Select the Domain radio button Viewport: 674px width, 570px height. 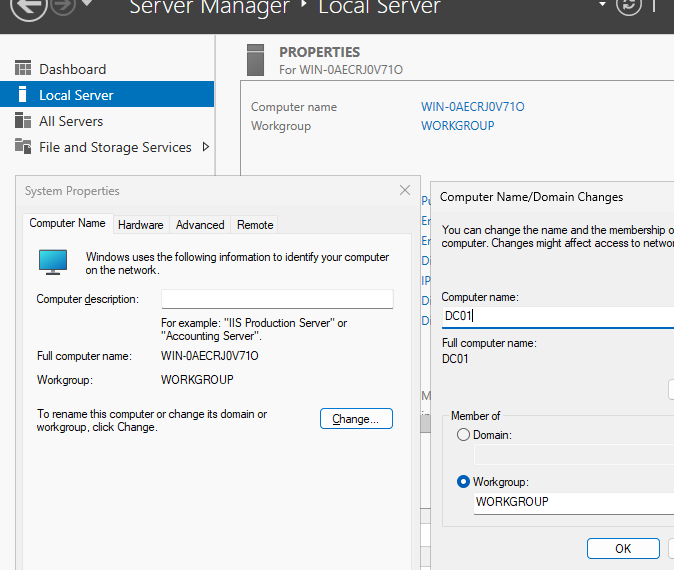463,435
